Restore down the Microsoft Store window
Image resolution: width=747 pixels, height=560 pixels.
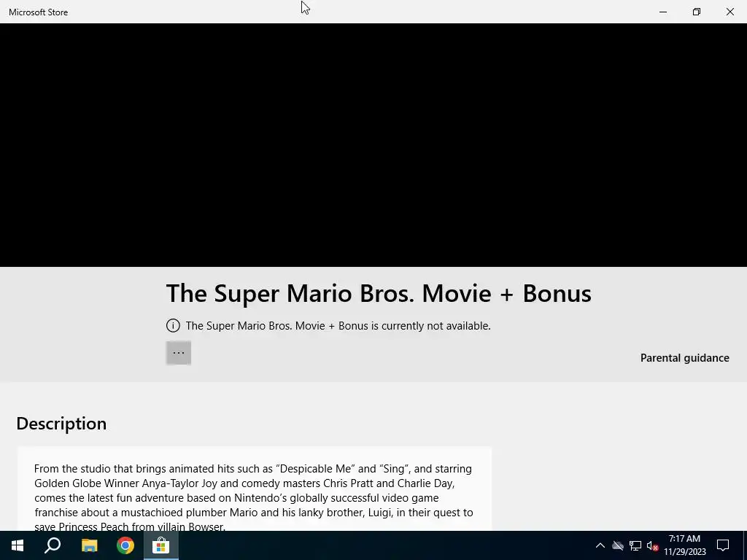[697, 12]
